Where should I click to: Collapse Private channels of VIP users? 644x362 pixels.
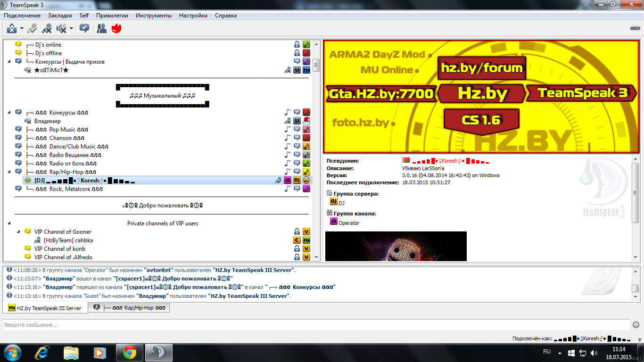click(x=9, y=223)
